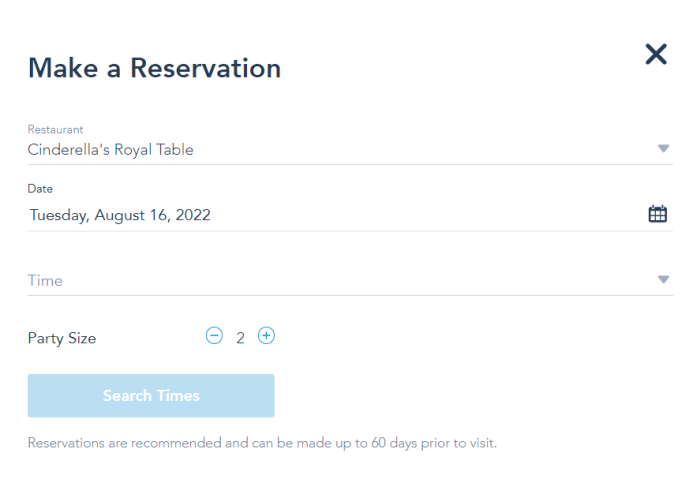The height and width of the screenshot is (494, 700).
Task: Open the calendar date picker icon
Action: coord(657,214)
